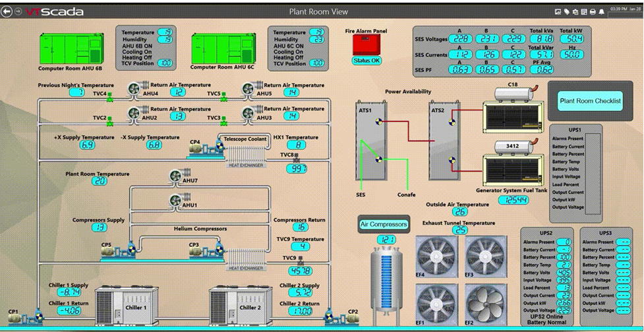Select the AHU4 fan

(136, 89)
